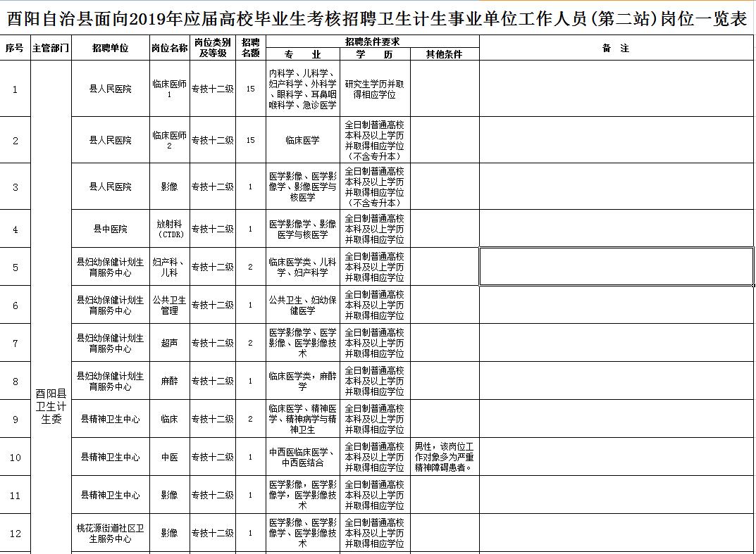
Task: Select the 公共卫生管理 position cell
Action: pyautogui.click(x=169, y=305)
